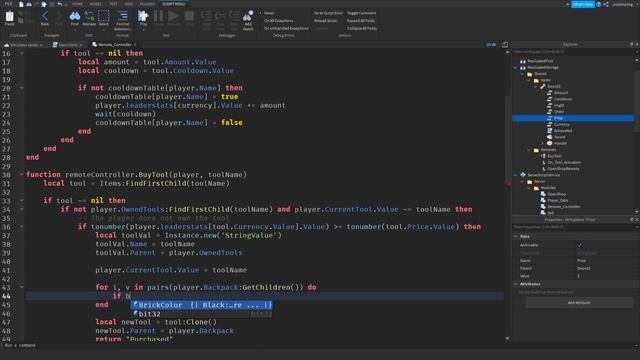Open the FILE menu
Image resolution: width=640 pixels, height=360 pixels.
click(9, 4)
